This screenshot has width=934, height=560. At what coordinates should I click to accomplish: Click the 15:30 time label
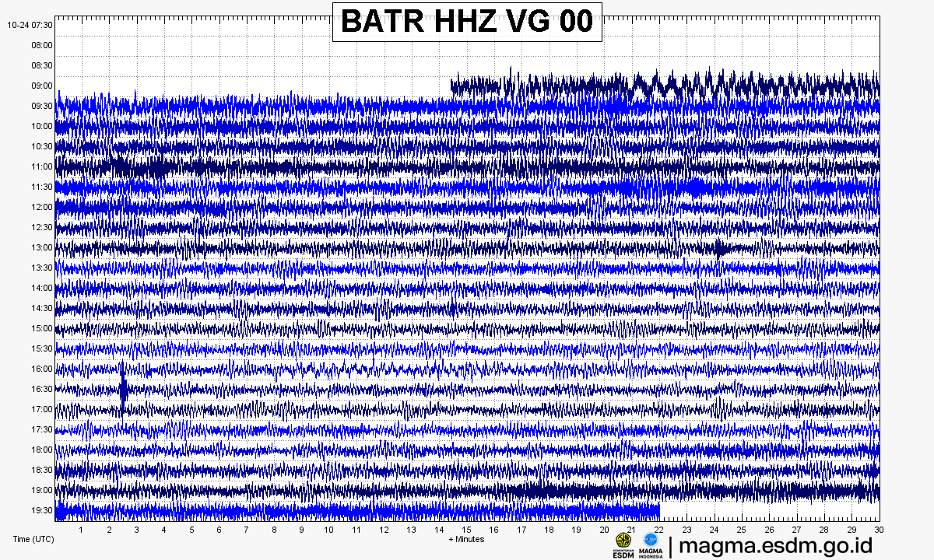[42, 348]
